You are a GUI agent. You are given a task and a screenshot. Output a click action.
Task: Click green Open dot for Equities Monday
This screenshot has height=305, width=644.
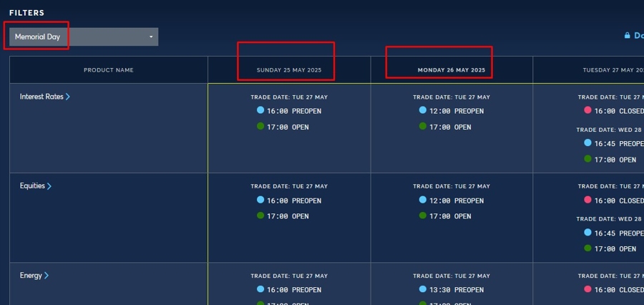click(x=423, y=216)
